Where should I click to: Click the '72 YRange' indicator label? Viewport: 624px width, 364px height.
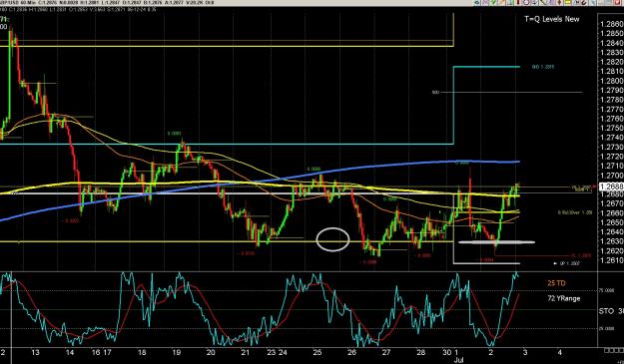click(563, 298)
